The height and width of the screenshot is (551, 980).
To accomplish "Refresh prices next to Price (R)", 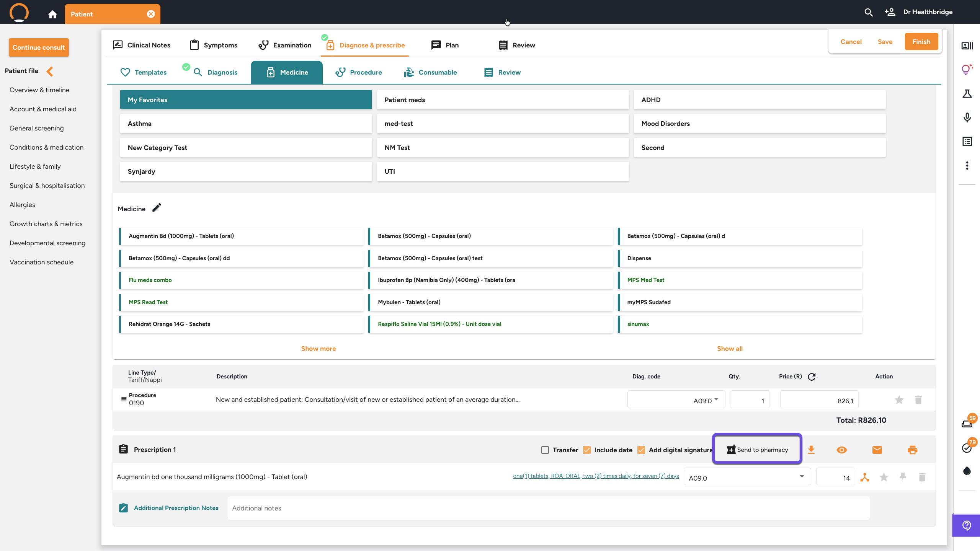I will (812, 377).
